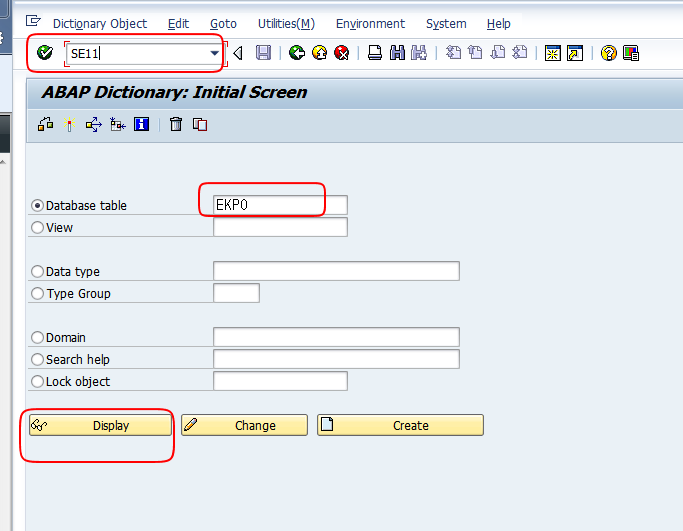Click the Where-Used List icon
The image size is (683, 531).
pyautogui.click(x=93, y=125)
